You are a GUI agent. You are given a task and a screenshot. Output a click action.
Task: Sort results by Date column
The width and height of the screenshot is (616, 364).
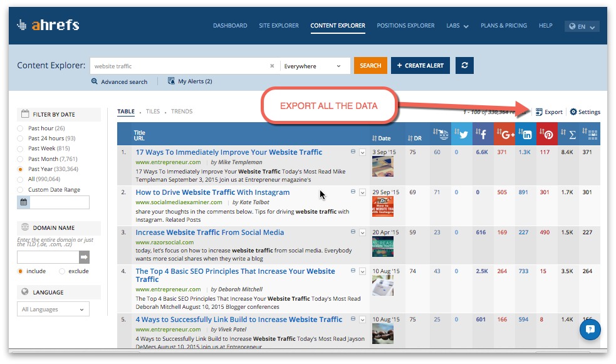pyautogui.click(x=381, y=138)
